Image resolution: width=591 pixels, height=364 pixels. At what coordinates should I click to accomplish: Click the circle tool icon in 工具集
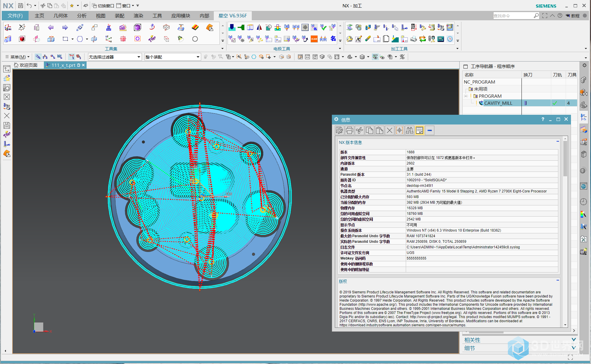[x=195, y=39]
